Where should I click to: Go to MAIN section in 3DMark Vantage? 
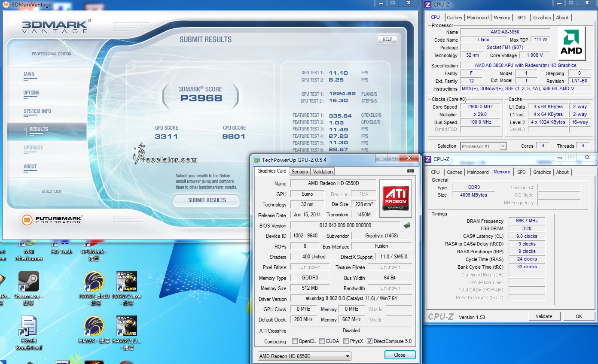[x=46, y=76]
